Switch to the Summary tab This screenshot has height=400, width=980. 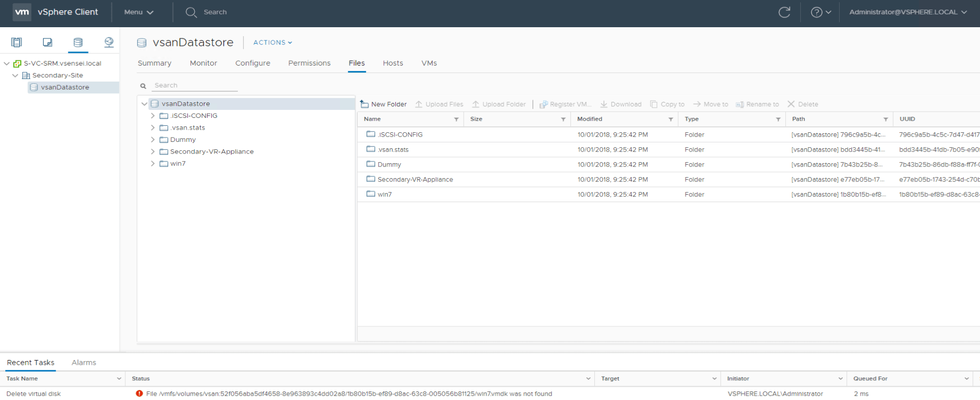(154, 63)
